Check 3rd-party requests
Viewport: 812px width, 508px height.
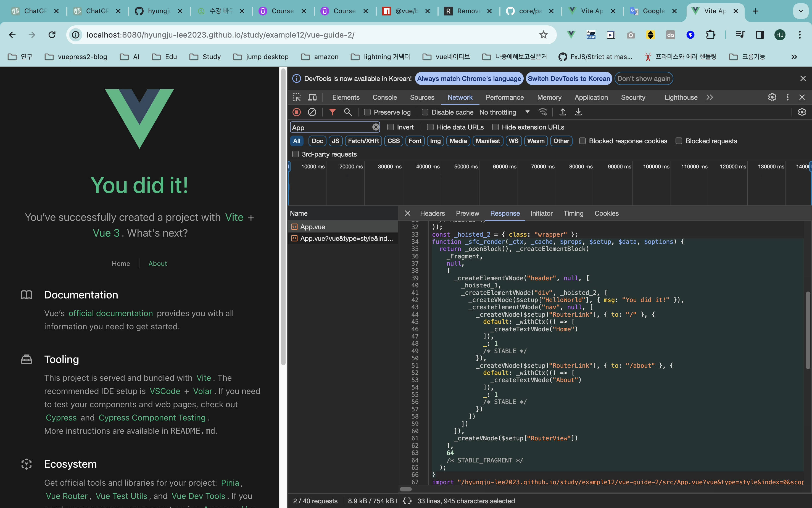pos(296,154)
